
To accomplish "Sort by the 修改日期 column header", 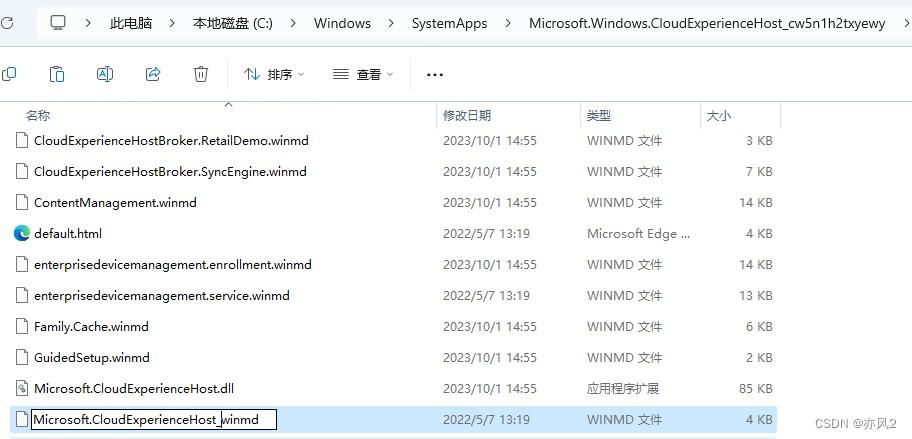I will pyautogui.click(x=467, y=116).
